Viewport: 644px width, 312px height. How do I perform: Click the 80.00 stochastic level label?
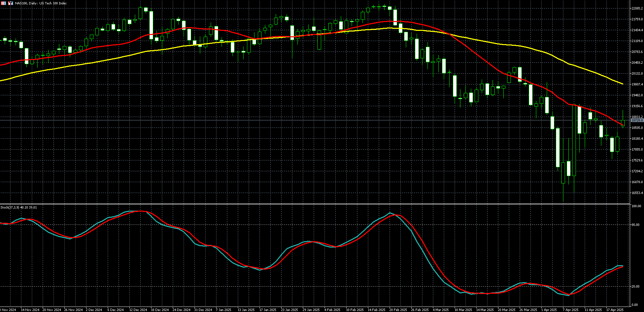636,225
